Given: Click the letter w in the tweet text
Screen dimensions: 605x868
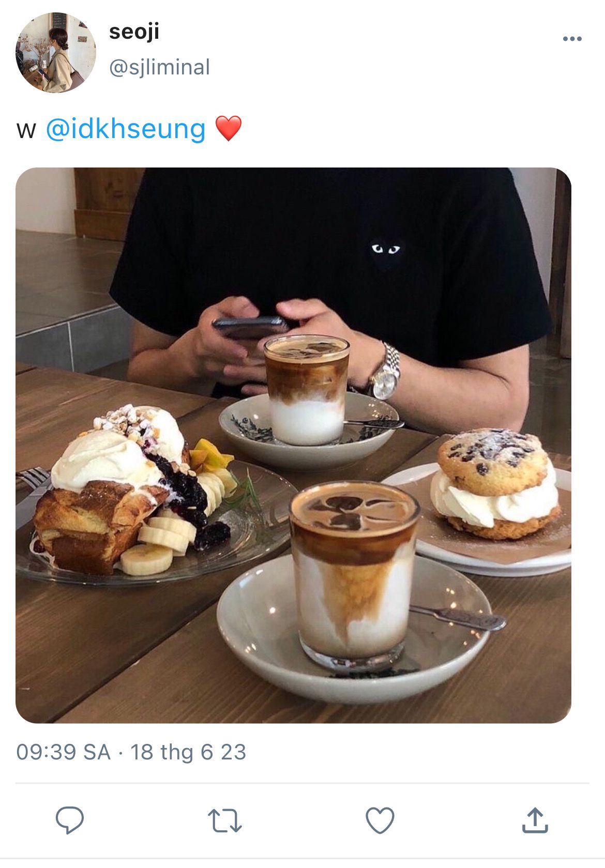Looking at the screenshot, I should (26, 130).
